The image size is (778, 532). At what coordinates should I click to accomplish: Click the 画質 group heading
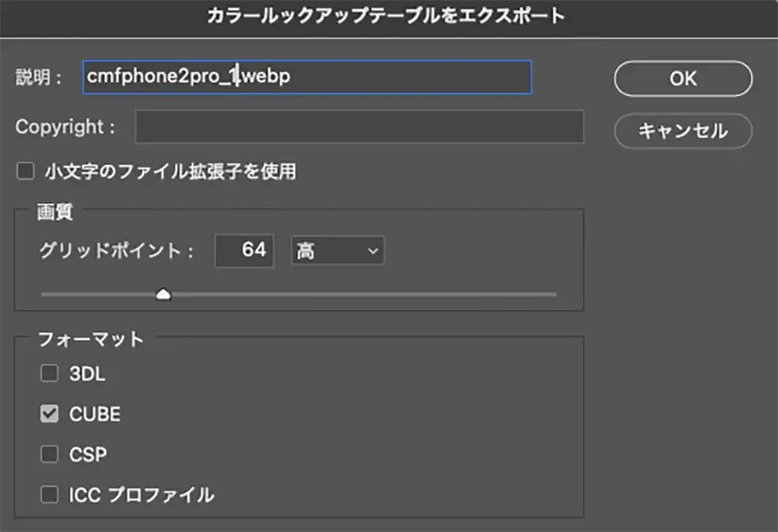point(55,211)
